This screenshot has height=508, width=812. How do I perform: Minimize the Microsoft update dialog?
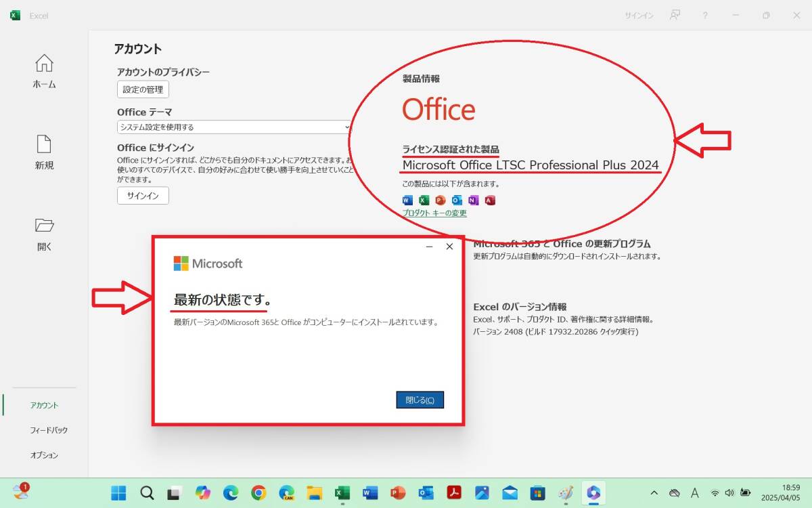429,247
